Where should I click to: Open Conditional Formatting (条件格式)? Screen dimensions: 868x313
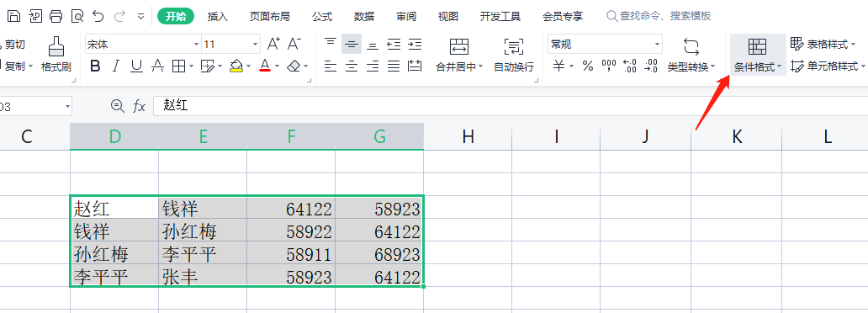[758, 55]
